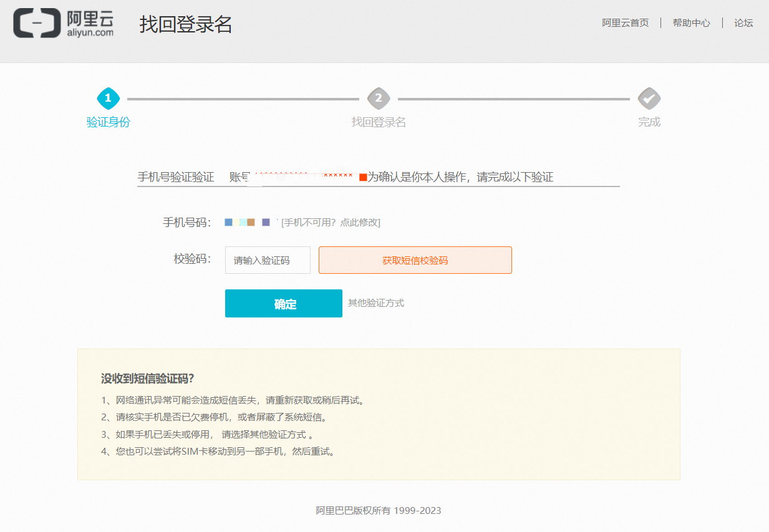Click the blue 确定 confirm button
Viewport: 769px width, 532px height.
point(283,304)
